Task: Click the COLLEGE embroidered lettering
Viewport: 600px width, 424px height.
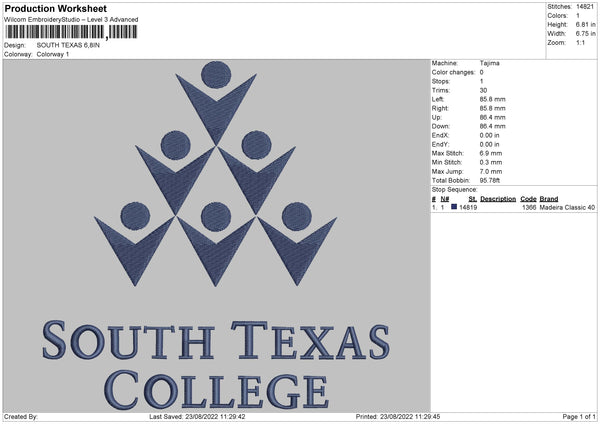Action: pyautogui.click(x=217, y=390)
